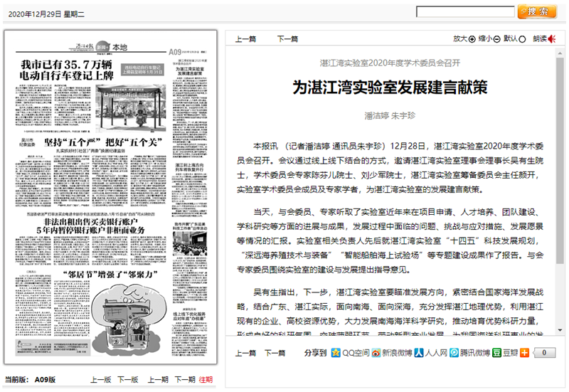
Task: Go to 上一版 previous page
Action: 100,380
